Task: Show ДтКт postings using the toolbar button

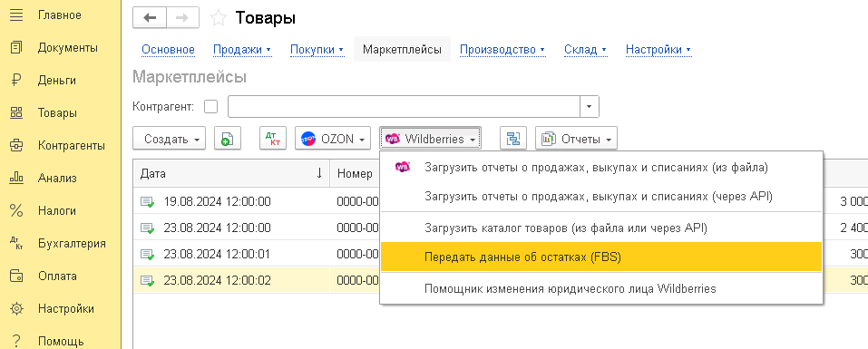Action: [273, 139]
